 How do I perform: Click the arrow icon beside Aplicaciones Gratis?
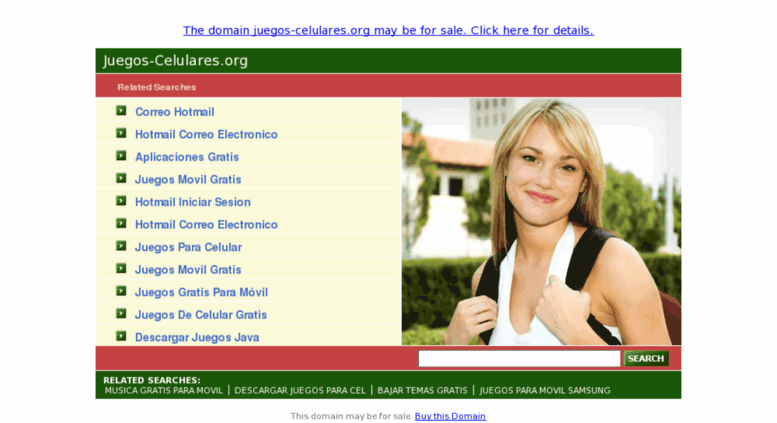click(x=121, y=156)
